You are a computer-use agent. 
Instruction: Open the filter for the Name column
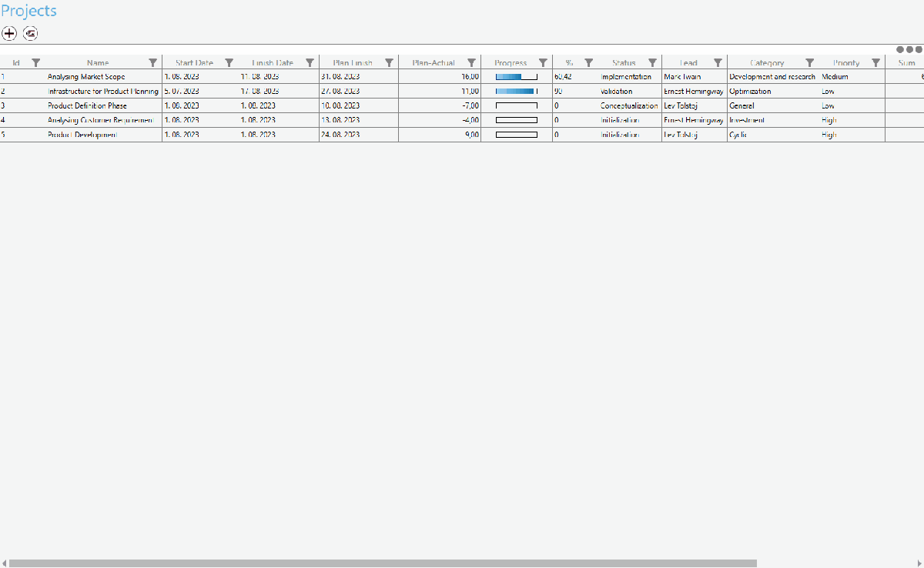tap(153, 63)
